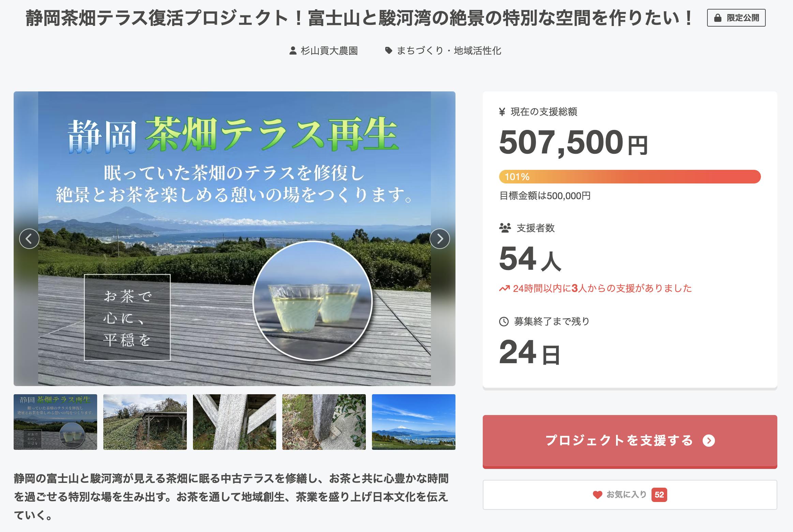Click the lock icon in 限定公開 badge
This screenshot has height=532, width=793.
pos(718,18)
